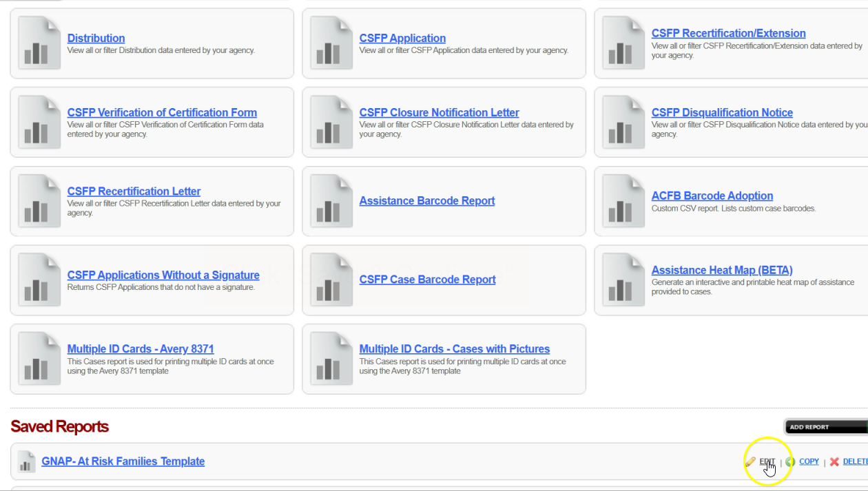Click the red X delete icon
868x491 pixels.
coord(834,461)
